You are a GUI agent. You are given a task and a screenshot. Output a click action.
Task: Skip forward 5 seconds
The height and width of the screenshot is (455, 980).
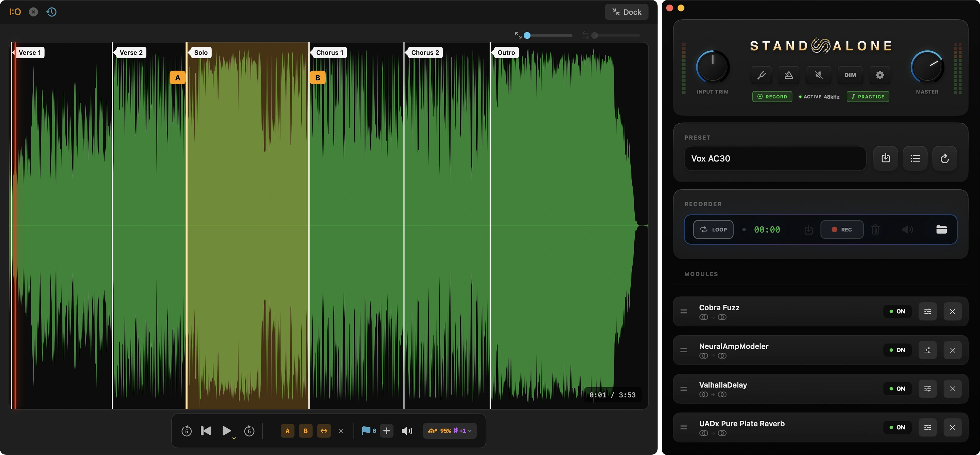[249, 431]
